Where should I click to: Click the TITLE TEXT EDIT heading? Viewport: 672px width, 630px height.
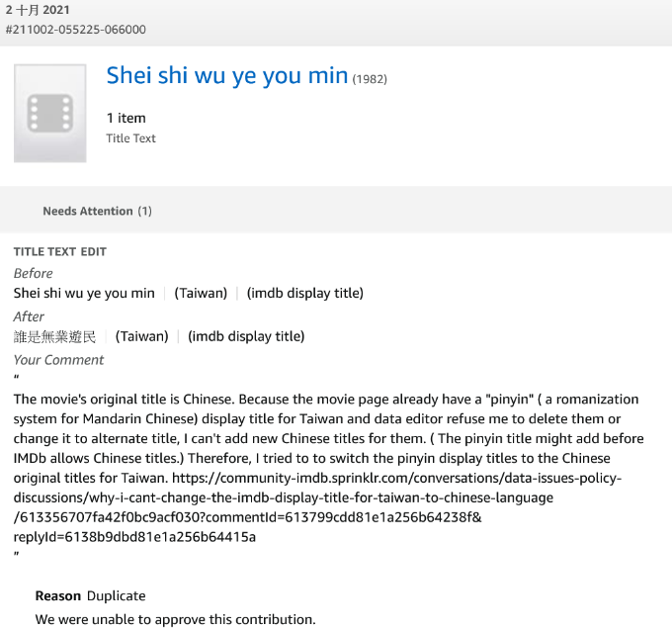59,251
